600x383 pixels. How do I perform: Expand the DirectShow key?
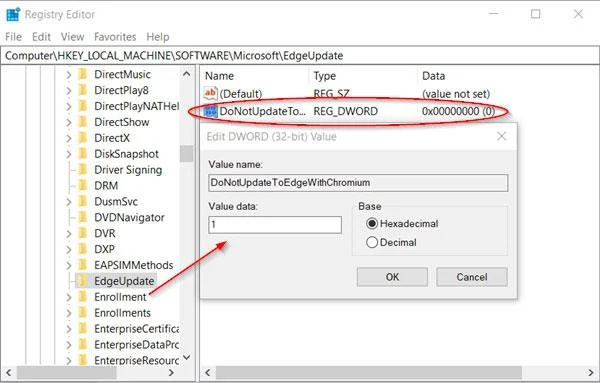click(68, 122)
